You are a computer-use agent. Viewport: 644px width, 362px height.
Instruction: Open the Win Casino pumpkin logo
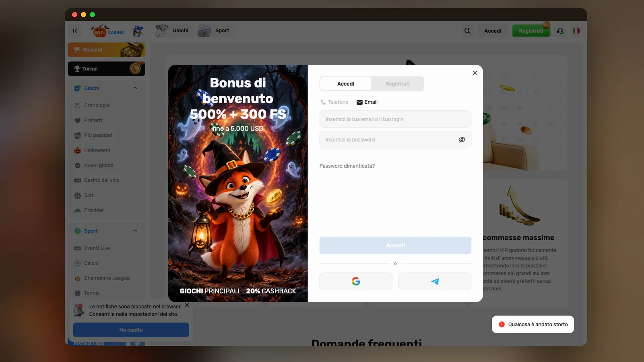pyautogui.click(x=107, y=31)
